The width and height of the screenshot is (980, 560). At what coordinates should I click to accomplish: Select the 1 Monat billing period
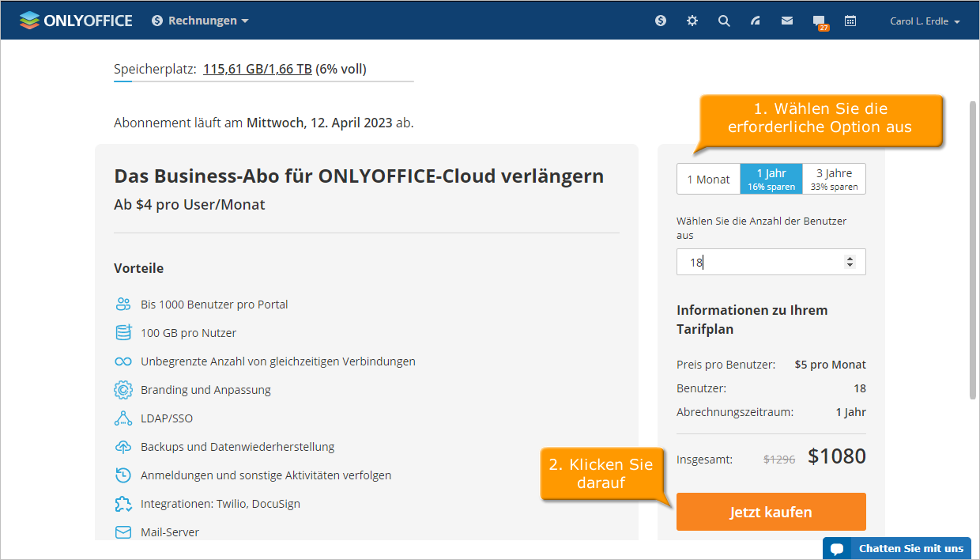point(708,179)
